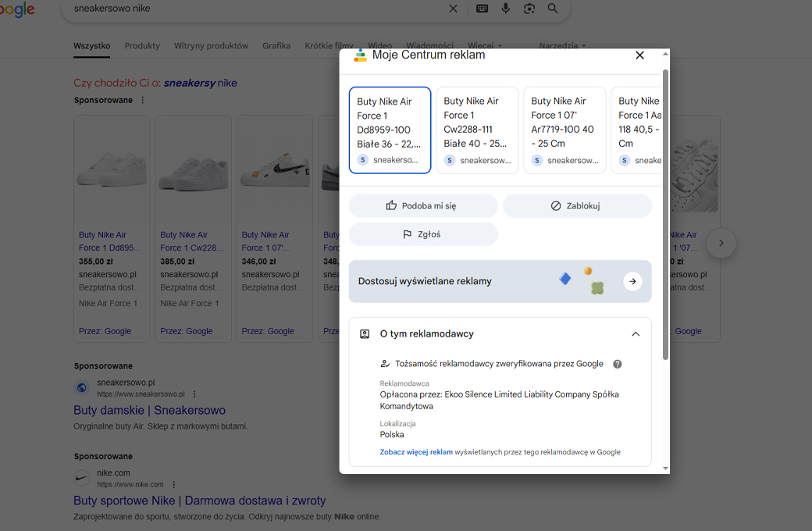Click the Zablokuj button
This screenshot has width=812, height=531.
pyautogui.click(x=577, y=205)
